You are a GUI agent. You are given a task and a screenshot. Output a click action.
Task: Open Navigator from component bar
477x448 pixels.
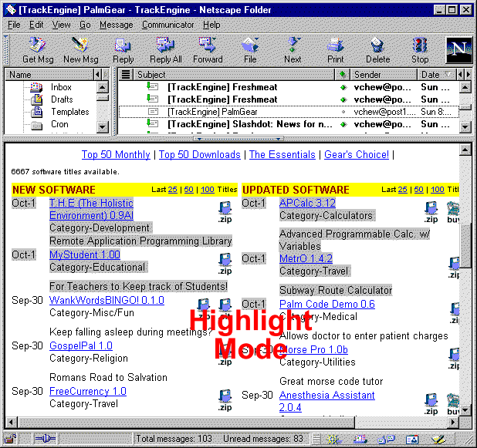[x=333, y=440]
